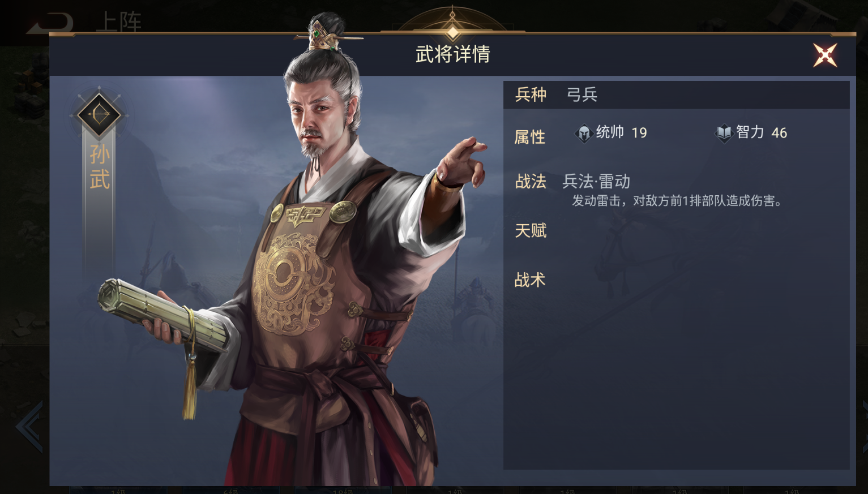Open the 兵法·雷动 skill name
Screen dimensions: 868x494
pos(596,182)
